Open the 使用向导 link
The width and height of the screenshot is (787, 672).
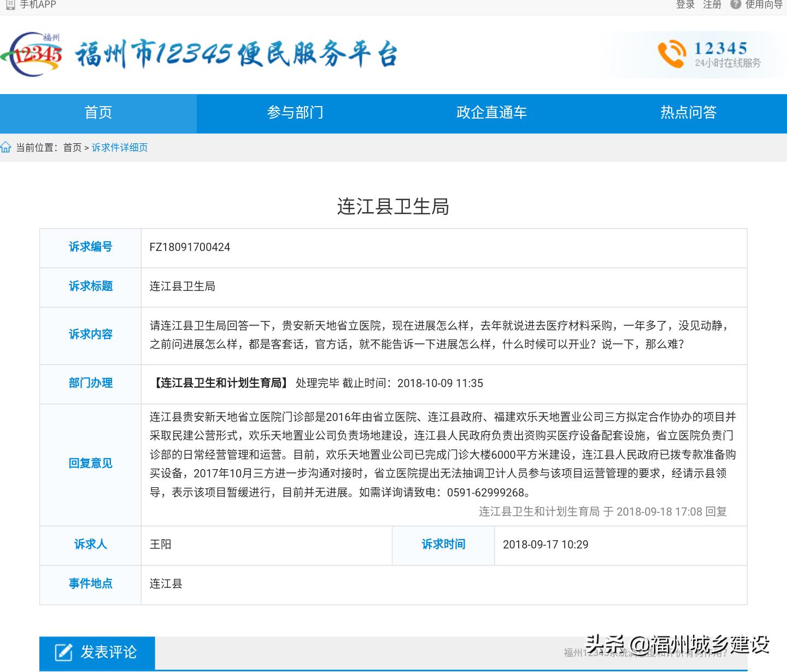(x=763, y=4)
